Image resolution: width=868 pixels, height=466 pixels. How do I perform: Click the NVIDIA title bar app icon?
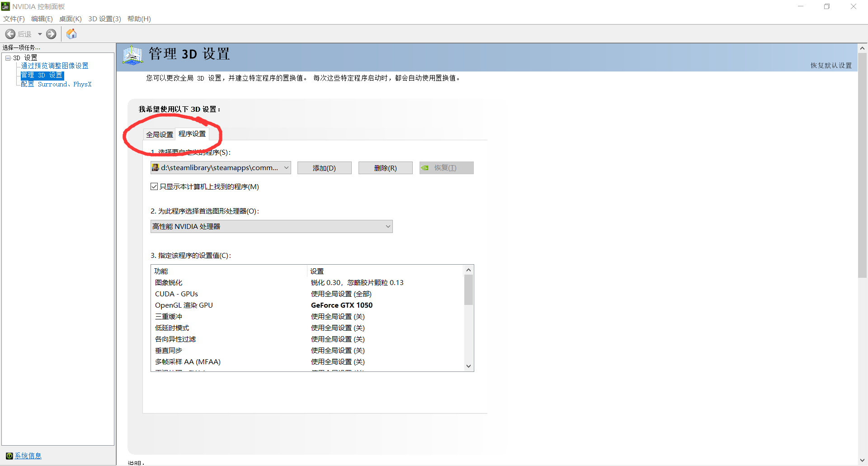5,6
